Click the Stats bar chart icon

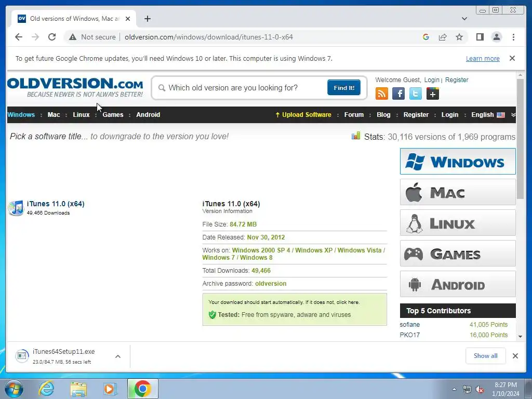355,136
